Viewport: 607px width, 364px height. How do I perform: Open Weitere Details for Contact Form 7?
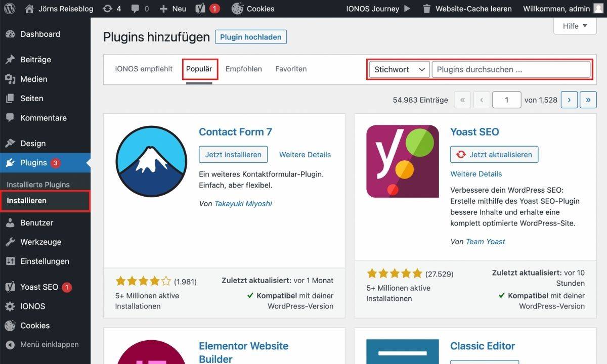click(305, 155)
